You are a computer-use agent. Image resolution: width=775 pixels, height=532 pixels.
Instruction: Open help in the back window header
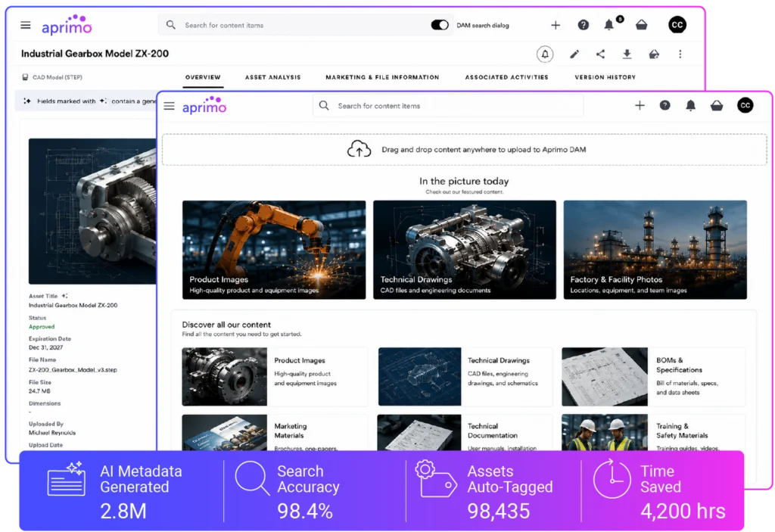(584, 25)
